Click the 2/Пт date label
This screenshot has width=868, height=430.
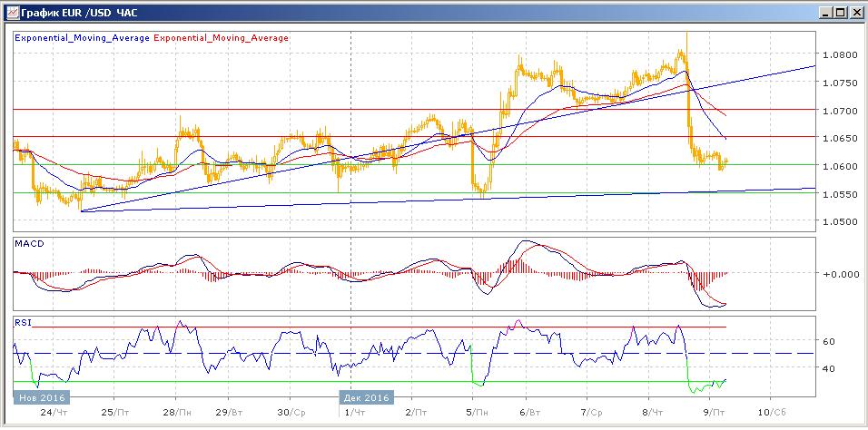pos(417,413)
